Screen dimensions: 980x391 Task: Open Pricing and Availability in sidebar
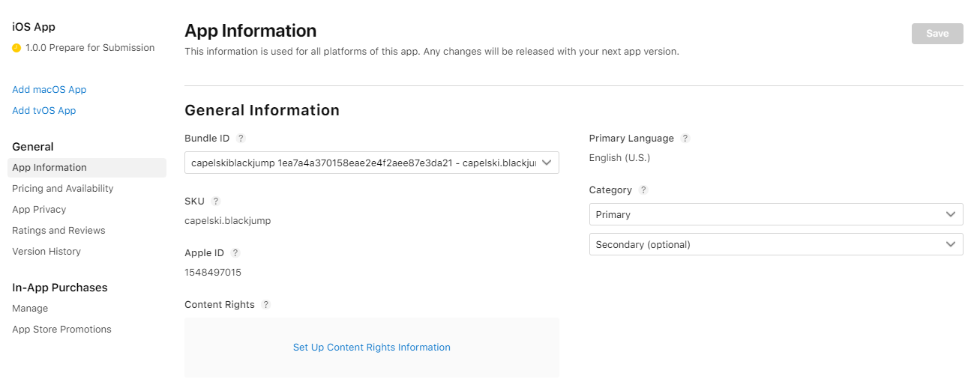click(x=63, y=189)
